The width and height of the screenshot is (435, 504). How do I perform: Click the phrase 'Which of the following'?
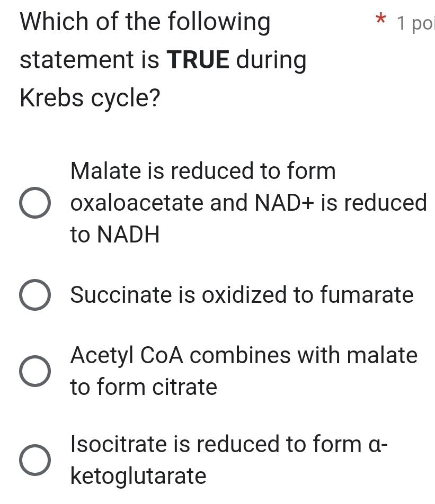click(x=145, y=22)
